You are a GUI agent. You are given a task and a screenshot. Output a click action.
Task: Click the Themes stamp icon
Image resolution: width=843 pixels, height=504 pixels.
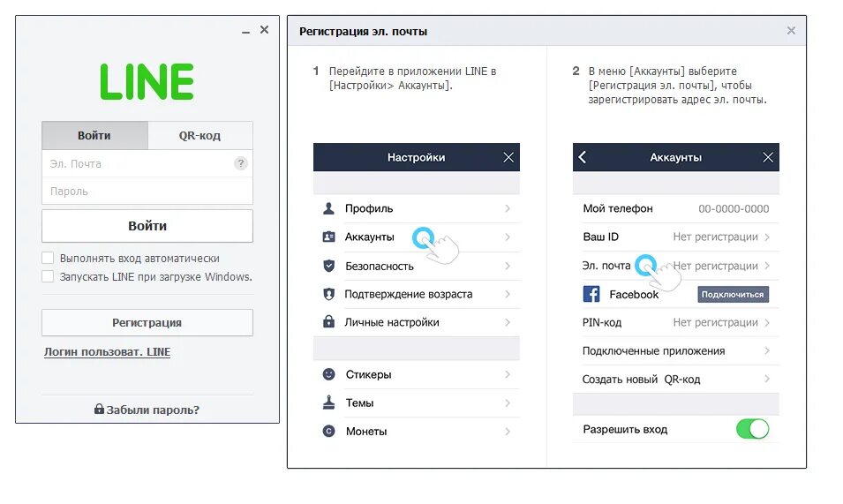pos(328,402)
